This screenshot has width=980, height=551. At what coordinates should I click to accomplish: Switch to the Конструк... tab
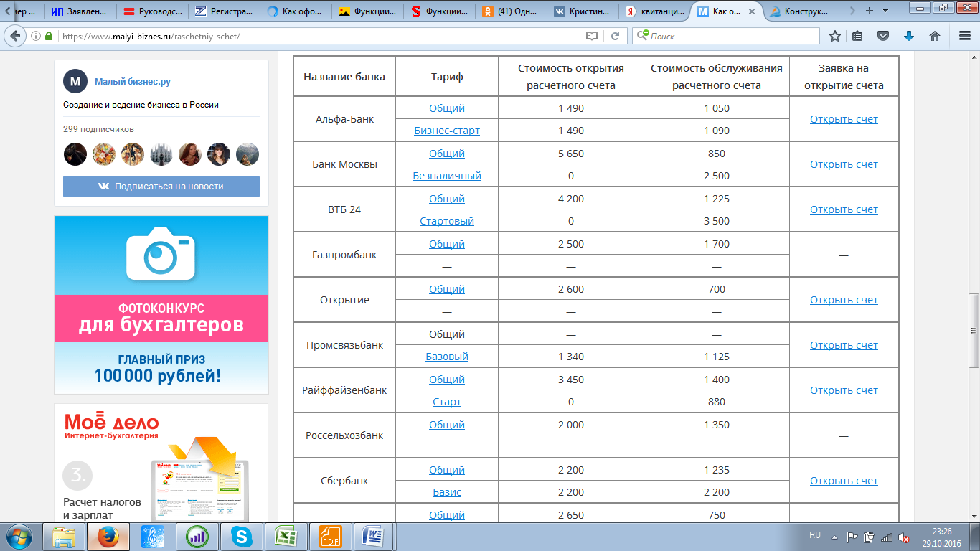tap(798, 11)
